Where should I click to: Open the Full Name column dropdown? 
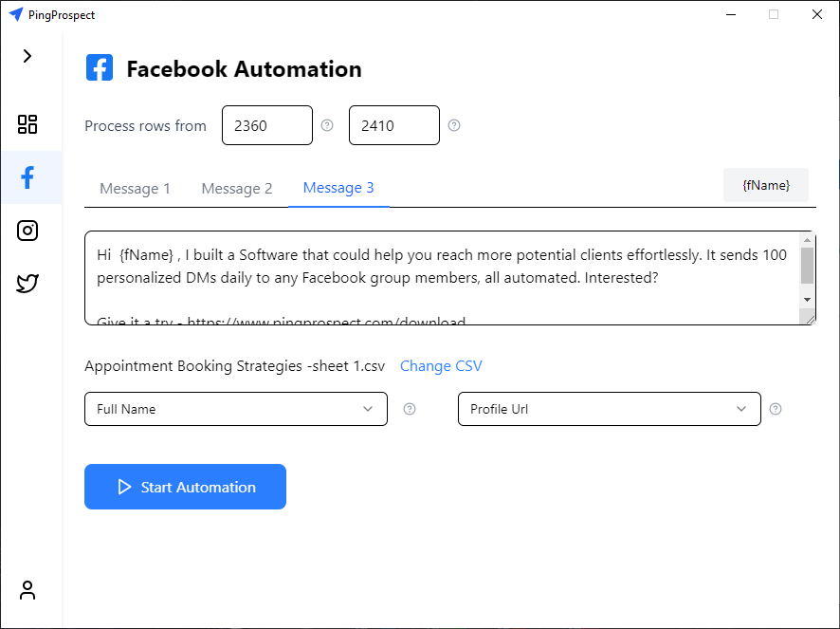click(x=236, y=409)
